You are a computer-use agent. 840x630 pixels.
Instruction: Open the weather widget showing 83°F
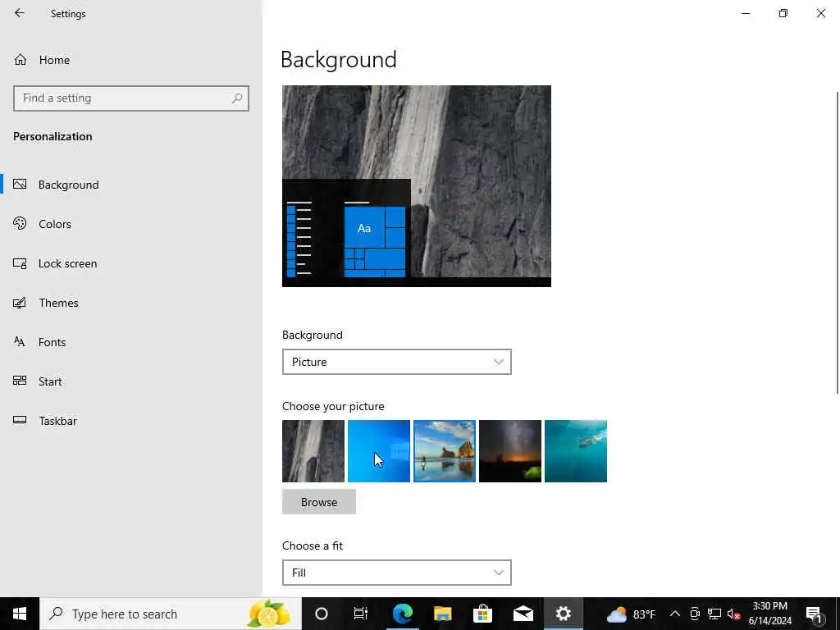coord(631,614)
